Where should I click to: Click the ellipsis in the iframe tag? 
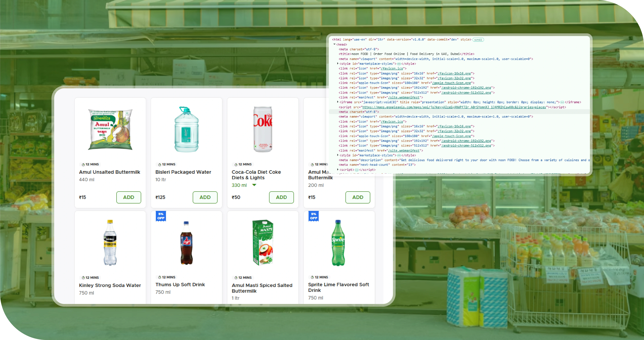(562, 102)
